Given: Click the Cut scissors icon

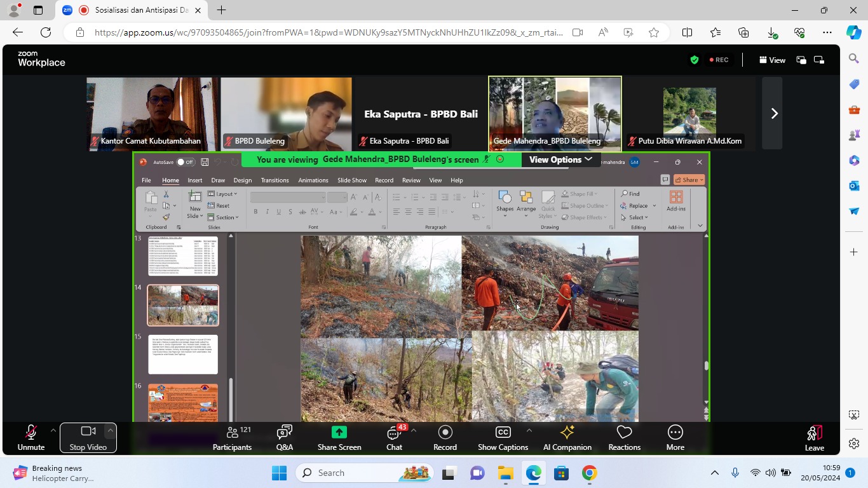Looking at the screenshot, I should (166, 194).
